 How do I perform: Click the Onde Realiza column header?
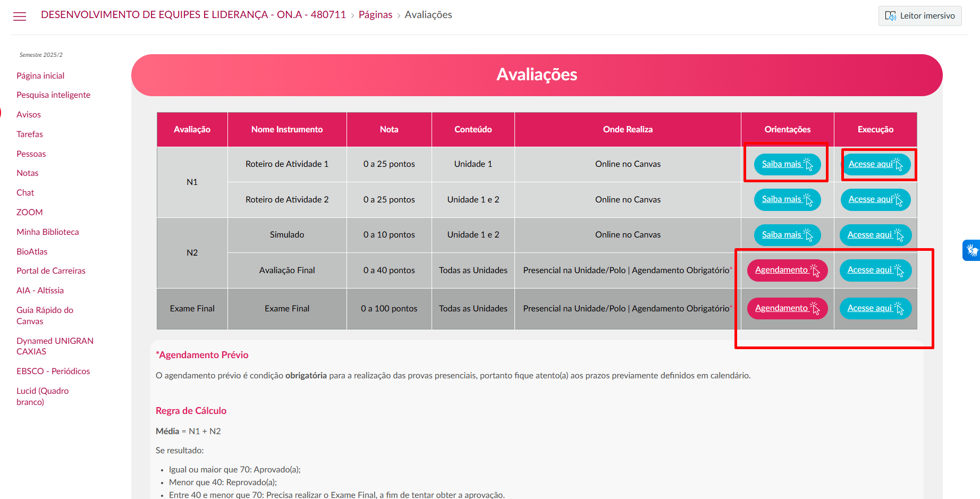[x=628, y=129]
